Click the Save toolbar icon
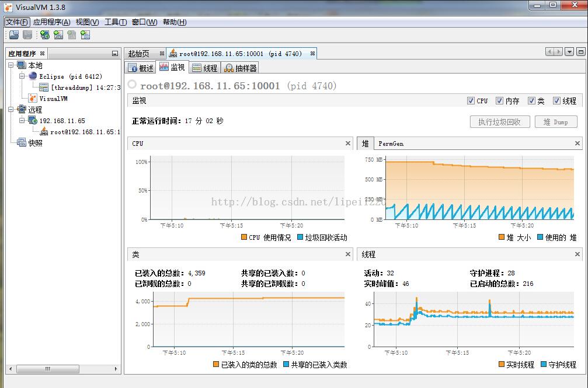 click(27, 35)
